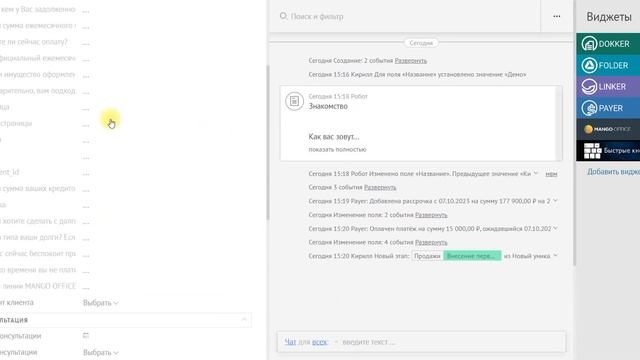
Task: Click the Сегодня date marker in feed
Action: (421, 43)
